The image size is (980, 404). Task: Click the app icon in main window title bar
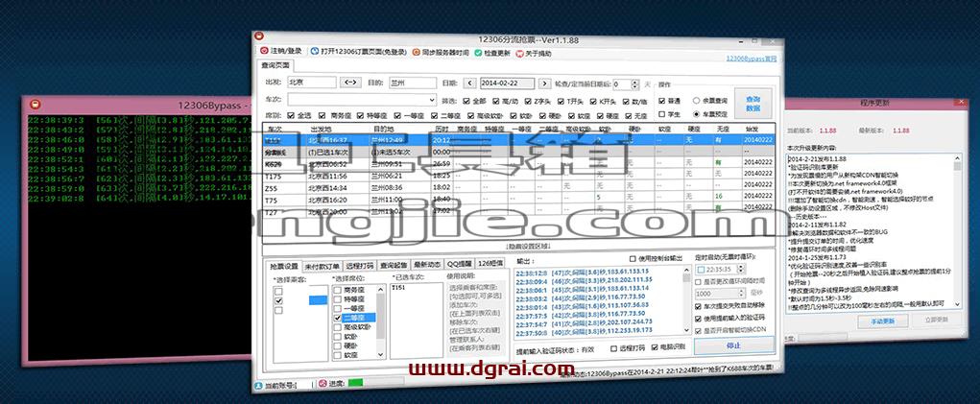(x=259, y=38)
